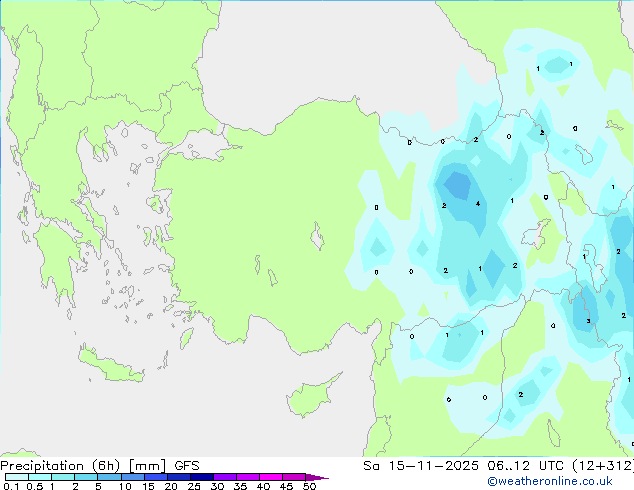Click the 0.1–0.5 mm legend swatch

pos(17,477)
